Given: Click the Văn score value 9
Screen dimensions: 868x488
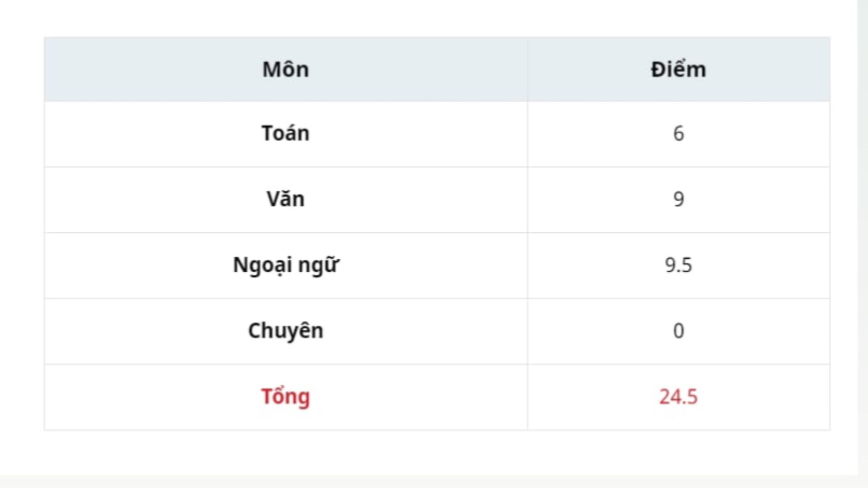Looking at the screenshot, I should (678, 199).
